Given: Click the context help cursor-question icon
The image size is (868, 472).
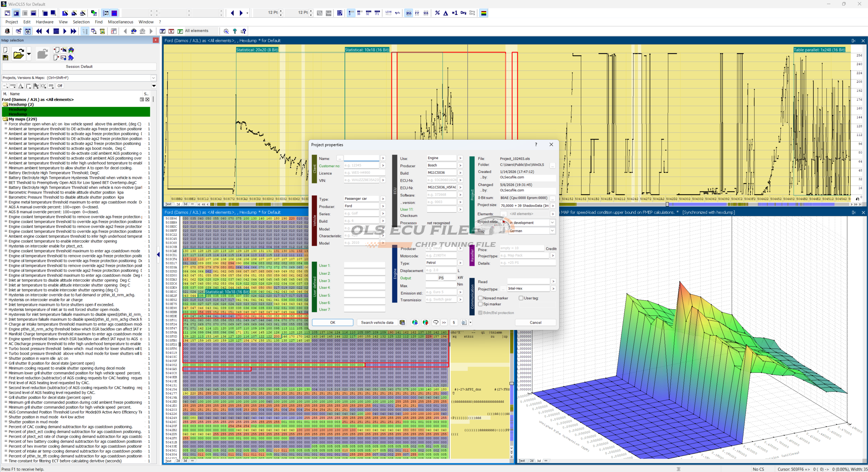Looking at the screenshot, I should (x=243, y=31).
